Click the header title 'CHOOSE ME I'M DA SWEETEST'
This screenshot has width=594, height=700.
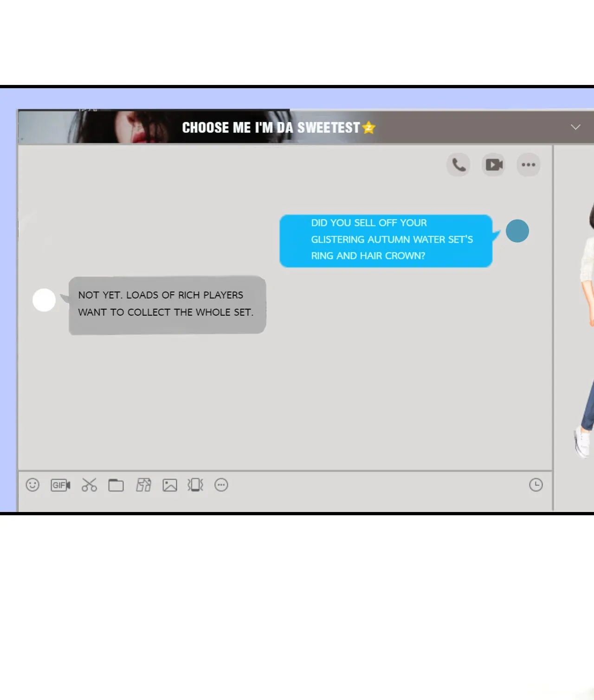[x=271, y=128]
